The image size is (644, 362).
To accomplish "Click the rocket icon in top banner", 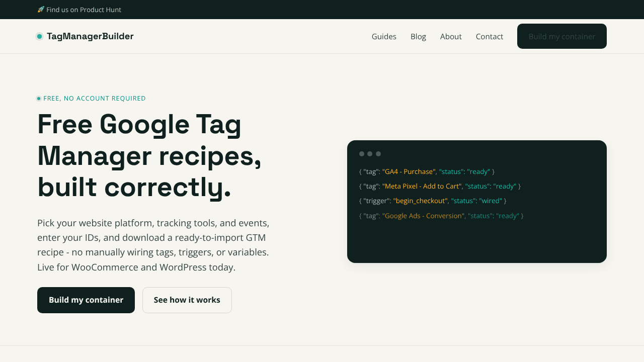I will (41, 10).
